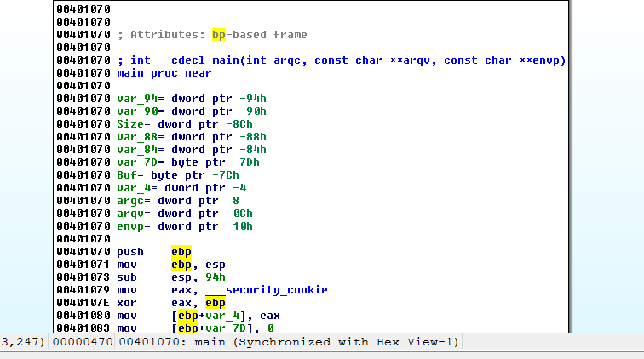Click the Size variable definition

pyautogui.click(x=129, y=124)
